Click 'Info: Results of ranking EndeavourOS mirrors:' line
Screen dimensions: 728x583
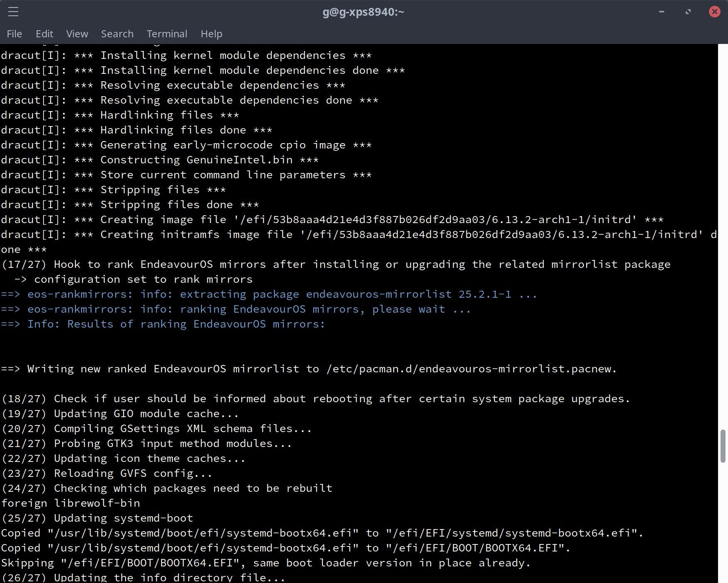coord(163,324)
